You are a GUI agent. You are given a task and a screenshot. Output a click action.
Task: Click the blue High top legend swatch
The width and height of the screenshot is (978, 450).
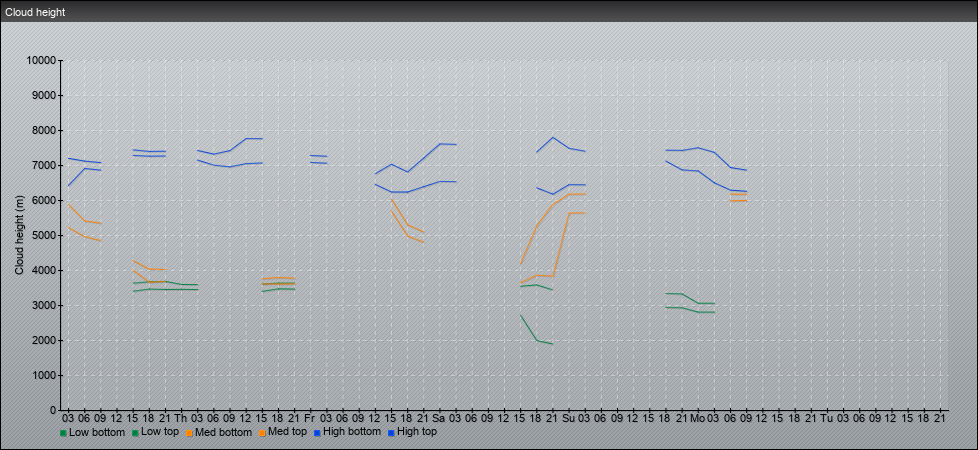click(x=390, y=433)
